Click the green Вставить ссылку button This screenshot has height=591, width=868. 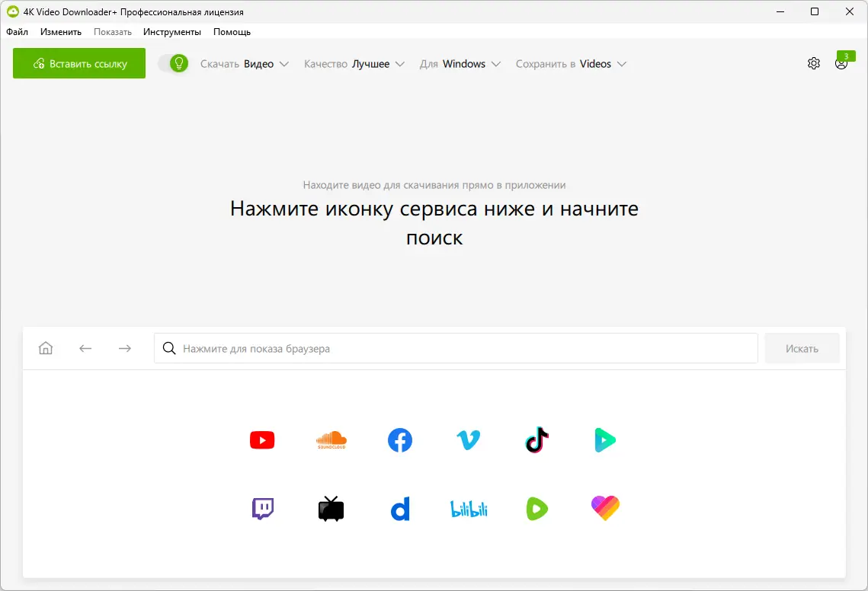tap(78, 63)
